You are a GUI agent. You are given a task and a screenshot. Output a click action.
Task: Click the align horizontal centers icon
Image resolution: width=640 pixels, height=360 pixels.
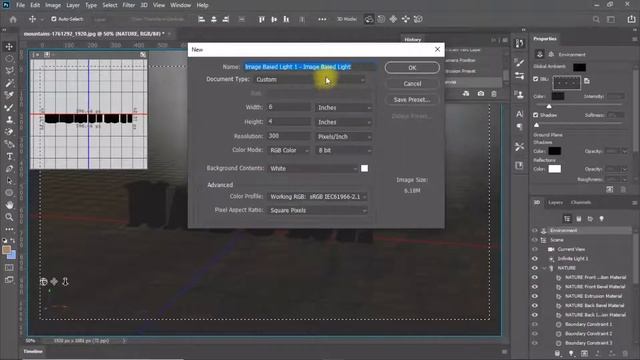click(x=213, y=19)
